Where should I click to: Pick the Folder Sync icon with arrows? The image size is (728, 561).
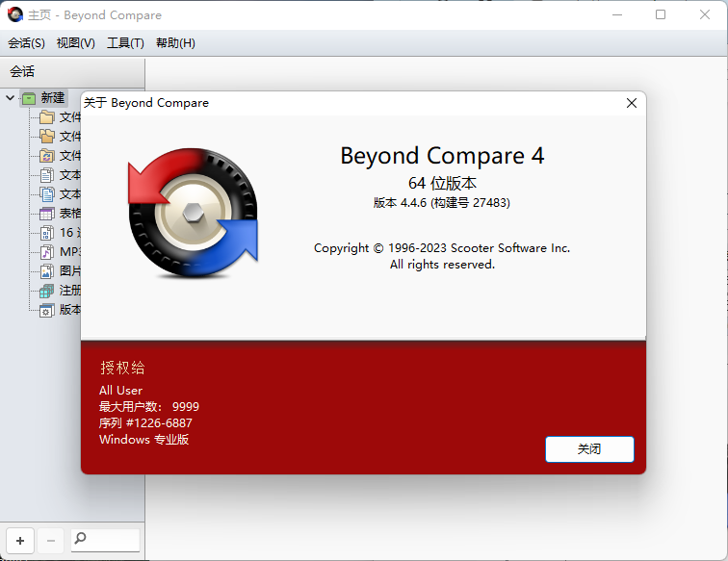[46, 156]
